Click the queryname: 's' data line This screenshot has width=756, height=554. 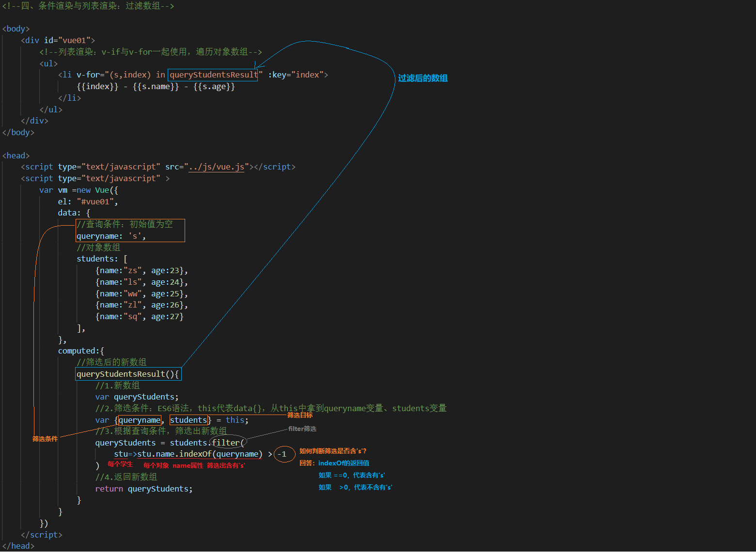pyautogui.click(x=111, y=236)
